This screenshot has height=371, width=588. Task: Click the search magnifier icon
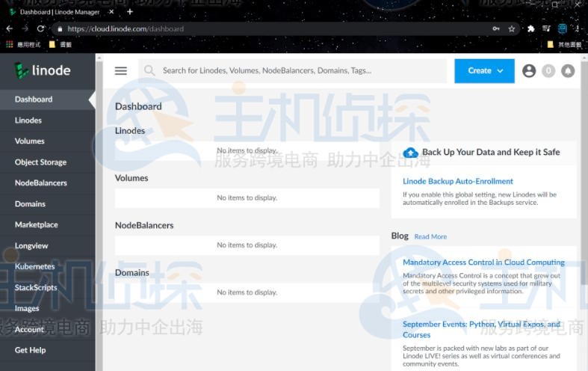149,70
